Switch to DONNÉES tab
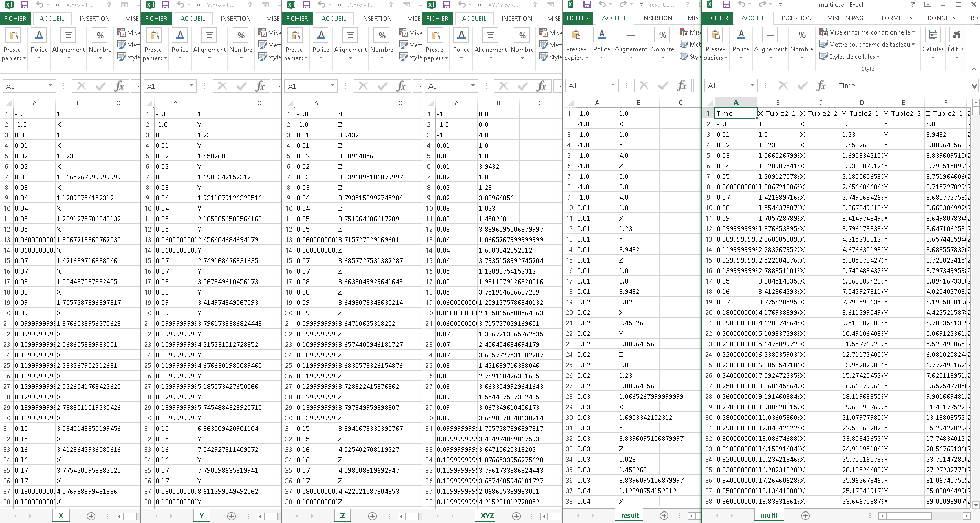The height and width of the screenshot is (523, 980). (941, 18)
